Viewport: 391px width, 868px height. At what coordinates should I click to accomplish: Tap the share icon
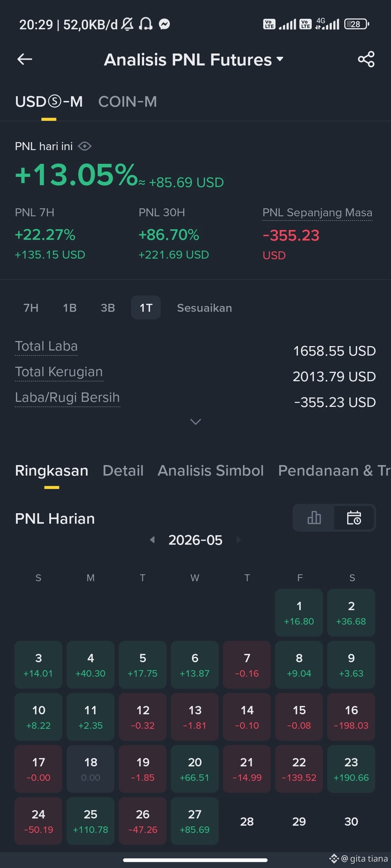(x=366, y=59)
